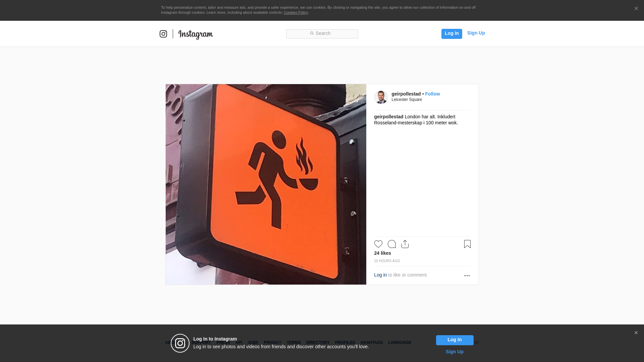Open the LANGUAGE footer selector
This screenshot has height=362, width=644.
click(x=399, y=343)
